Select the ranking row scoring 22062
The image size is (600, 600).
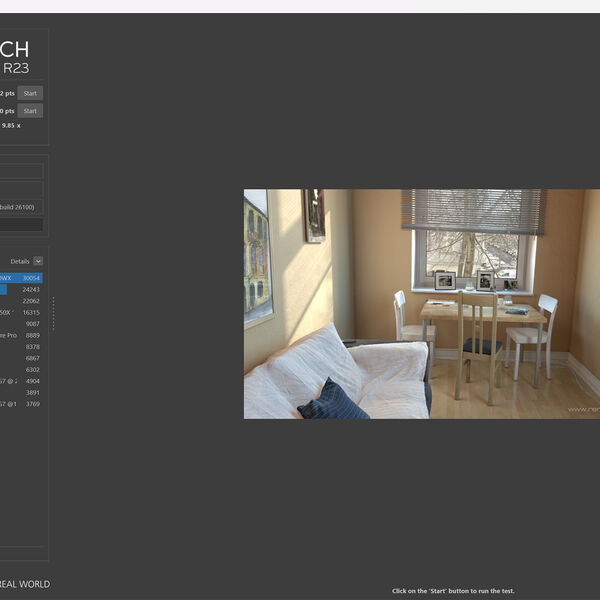(21, 301)
